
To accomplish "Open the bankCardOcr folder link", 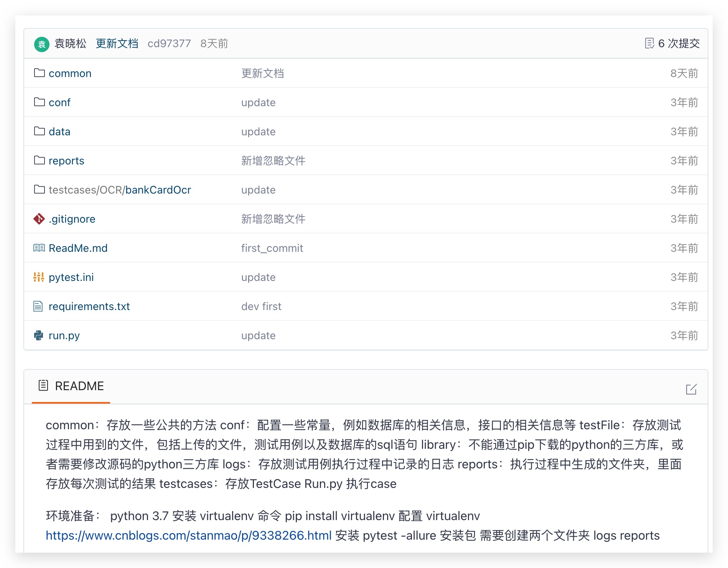I will click(x=158, y=190).
